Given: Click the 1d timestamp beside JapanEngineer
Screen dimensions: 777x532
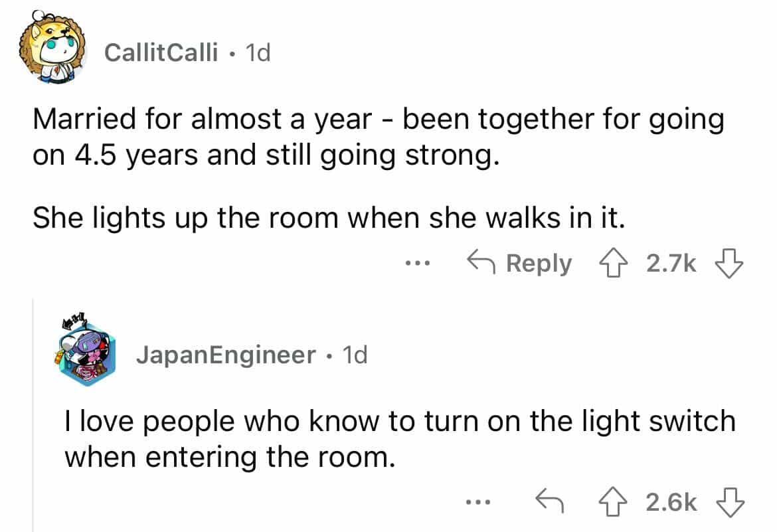Looking at the screenshot, I should tap(353, 355).
